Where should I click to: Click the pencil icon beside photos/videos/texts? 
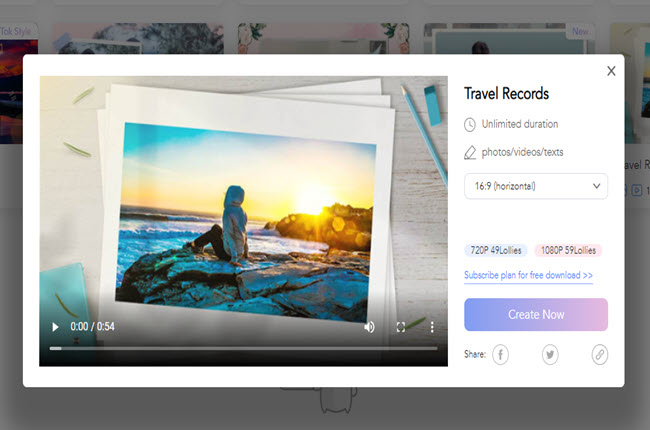pos(470,153)
